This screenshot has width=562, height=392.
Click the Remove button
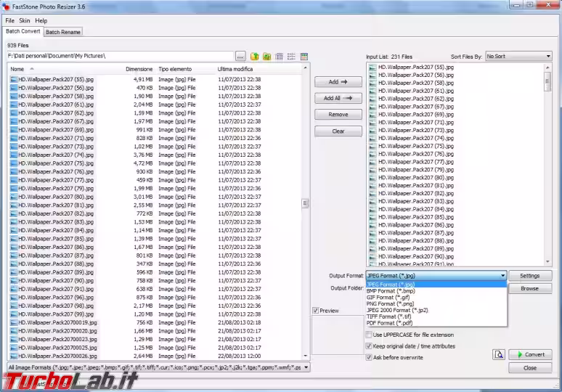point(338,115)
